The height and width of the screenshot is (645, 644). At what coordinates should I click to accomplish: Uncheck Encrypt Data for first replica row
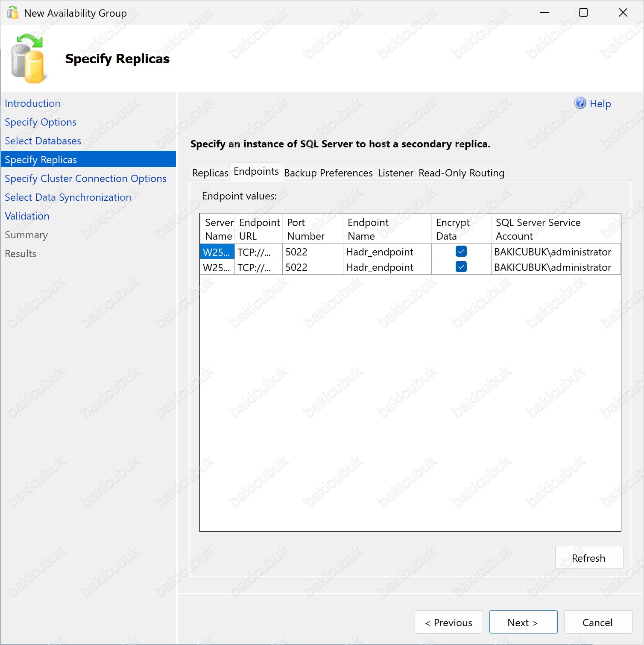(461, 251)
